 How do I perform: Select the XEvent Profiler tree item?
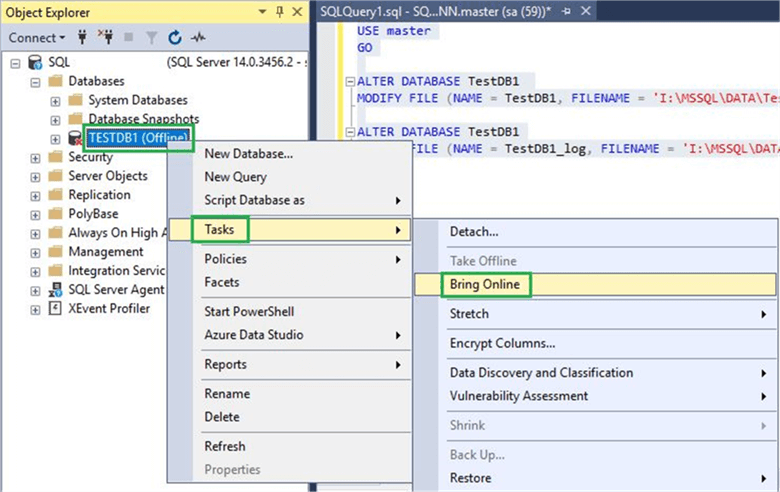(109, 308)
